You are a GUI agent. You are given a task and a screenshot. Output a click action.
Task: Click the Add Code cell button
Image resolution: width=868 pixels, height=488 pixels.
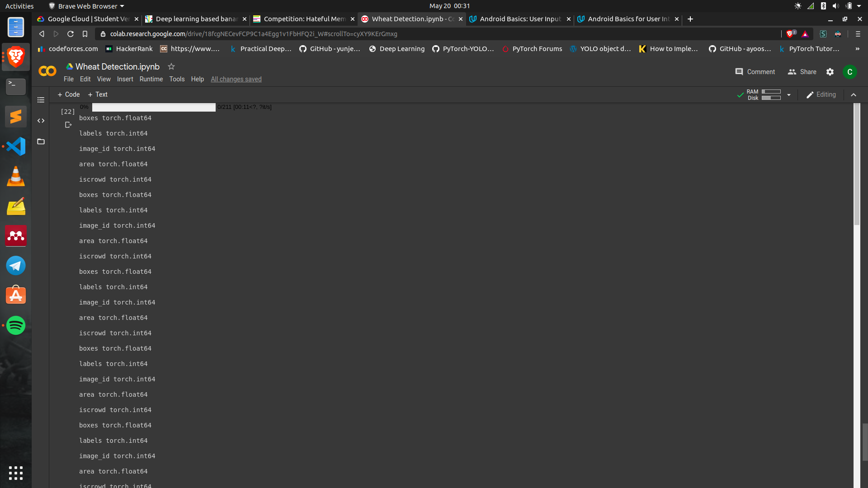tap(67, 94)
